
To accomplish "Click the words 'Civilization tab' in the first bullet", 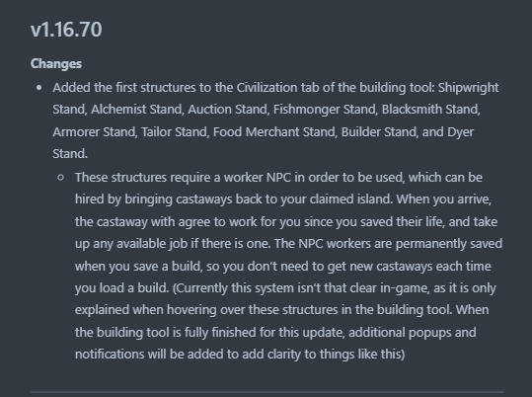I will [x=277, y=88].
